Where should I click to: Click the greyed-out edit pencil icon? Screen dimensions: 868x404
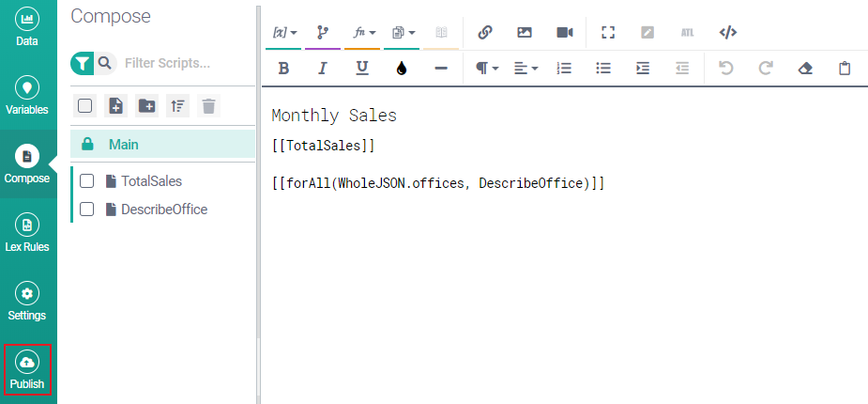click(x=647, y=33)
